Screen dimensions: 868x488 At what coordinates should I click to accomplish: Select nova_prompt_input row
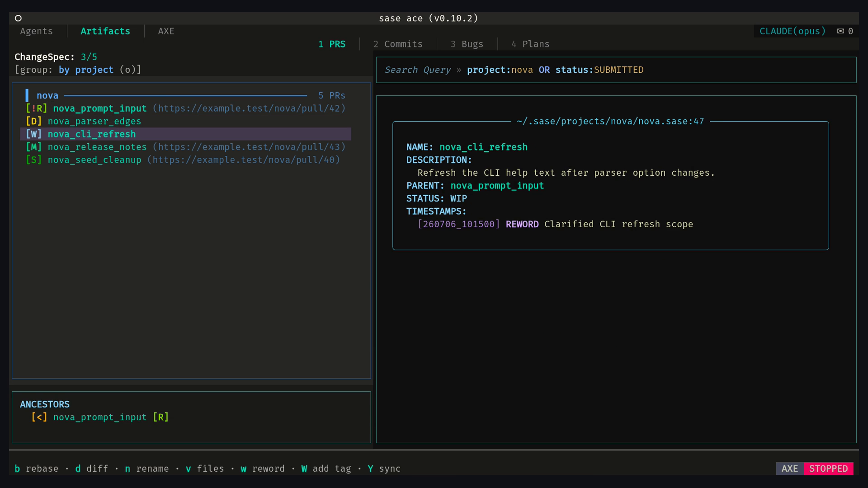coord(185,108)
